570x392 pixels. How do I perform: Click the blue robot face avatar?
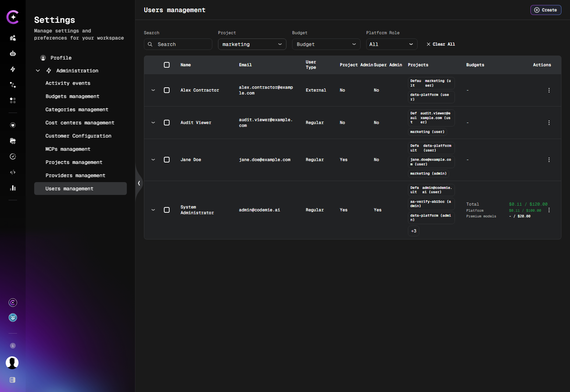pyautogui.click(x=13, y=318)
